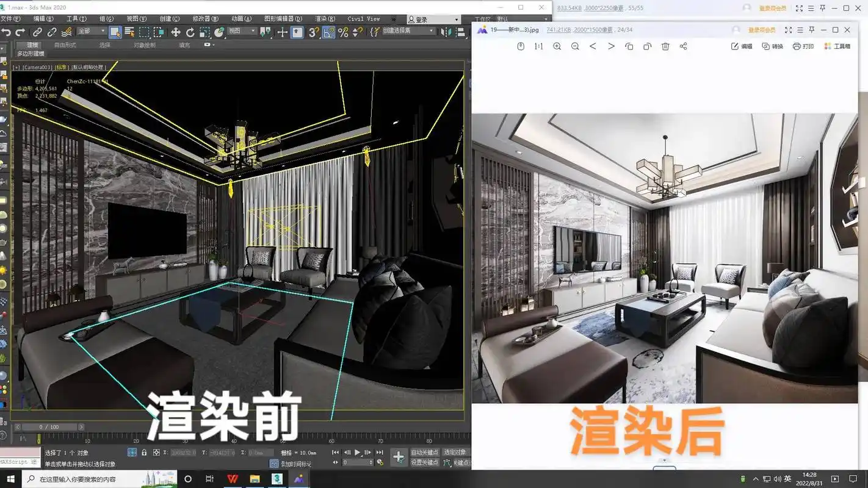Screen dimensions: 868x488
Task: Zoom in on the image viewer
Action: tap(557, 46)
